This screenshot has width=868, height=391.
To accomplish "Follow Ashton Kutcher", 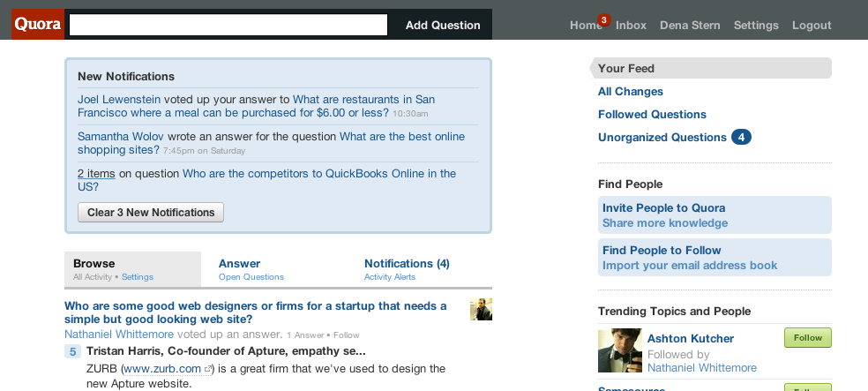I will click(808, 338).
